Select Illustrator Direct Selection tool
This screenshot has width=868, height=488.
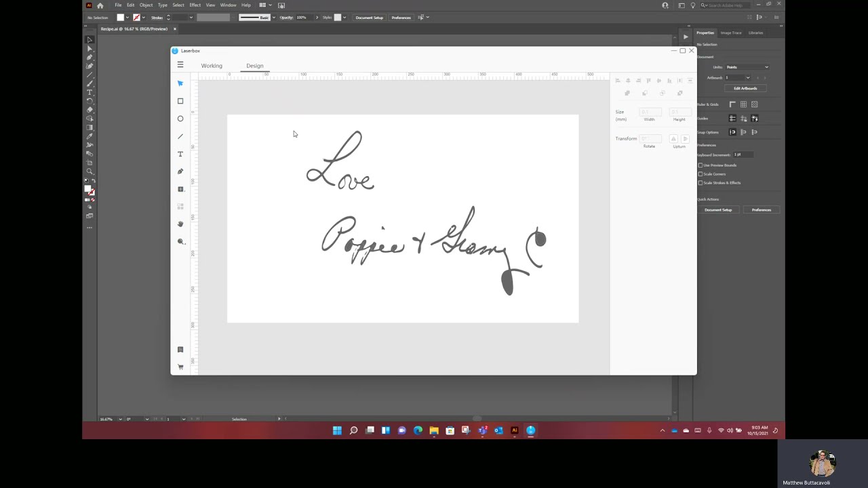point(89,48)
